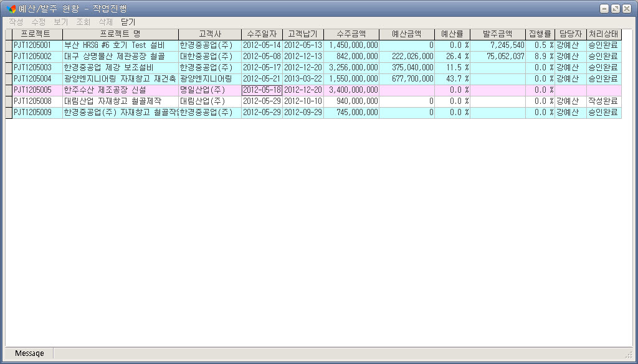Click customer cell 대한중공업(주)
The height and width of the screenshot is (364, 638).
pos(210,57)
